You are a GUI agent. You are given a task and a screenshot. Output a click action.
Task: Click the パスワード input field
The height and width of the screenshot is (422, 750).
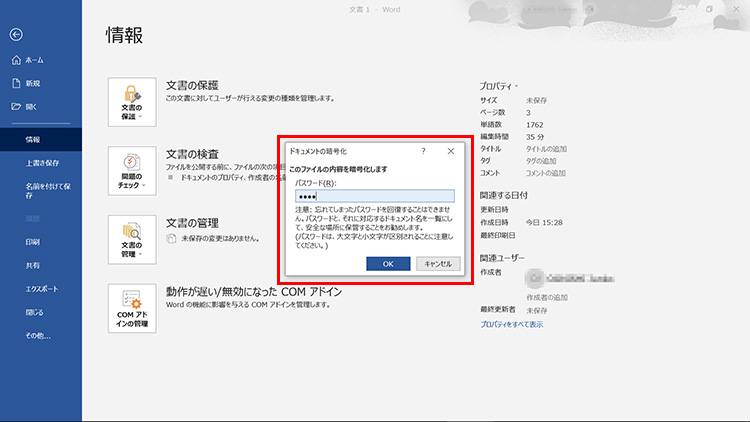point(374,197)
